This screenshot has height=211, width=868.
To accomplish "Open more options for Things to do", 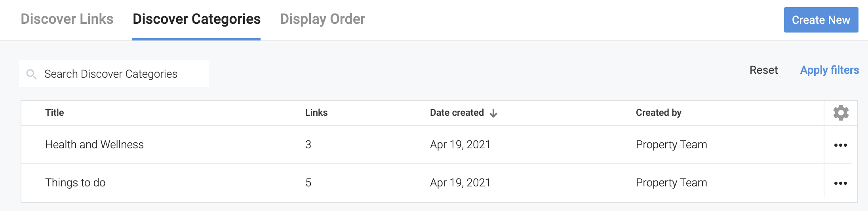I will 840,183.
